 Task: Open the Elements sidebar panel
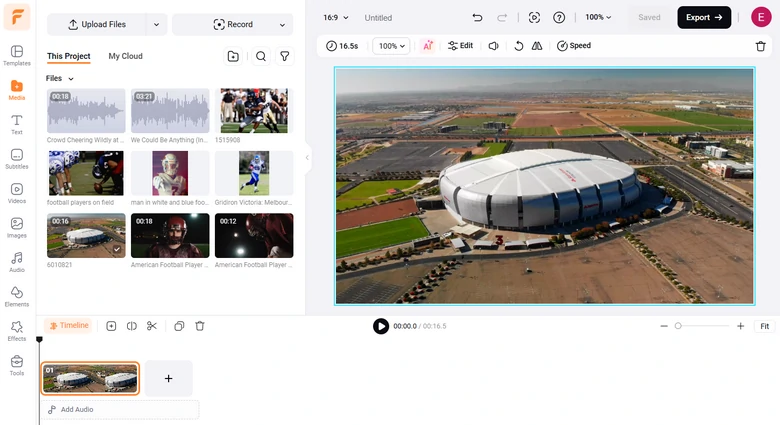[16, 296]
